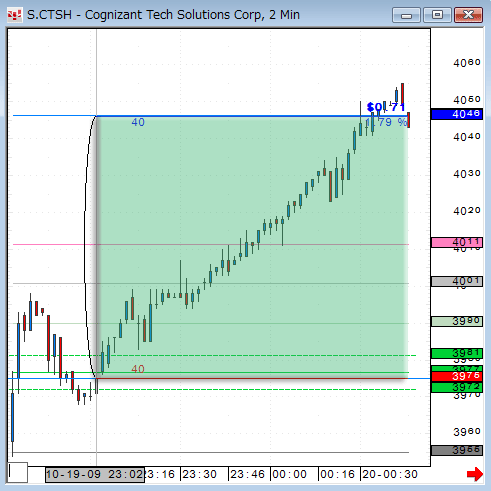This screenshot has height=491, width=491.
Task: Click the CTSH chart application icon
Action: [x=15, y=15]
